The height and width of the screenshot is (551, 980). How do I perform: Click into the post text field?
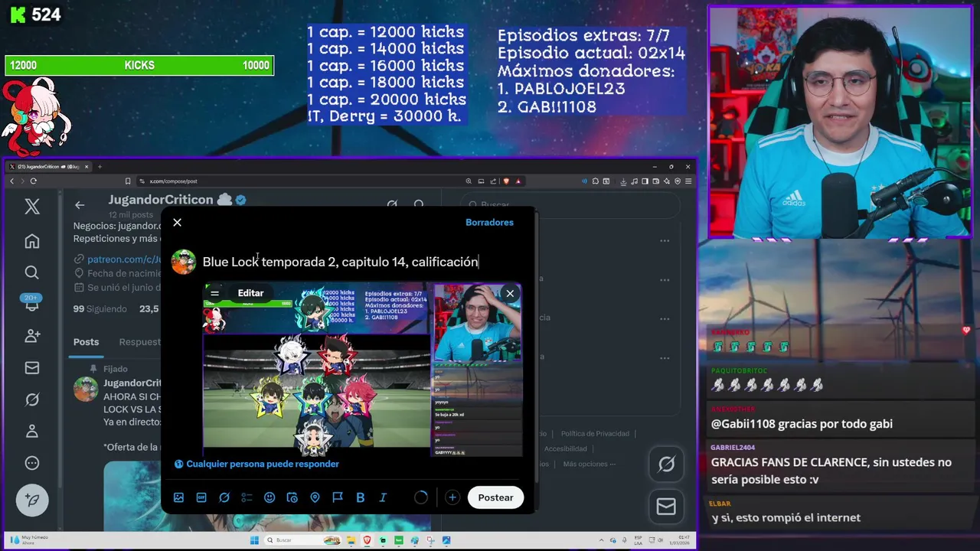341,262
